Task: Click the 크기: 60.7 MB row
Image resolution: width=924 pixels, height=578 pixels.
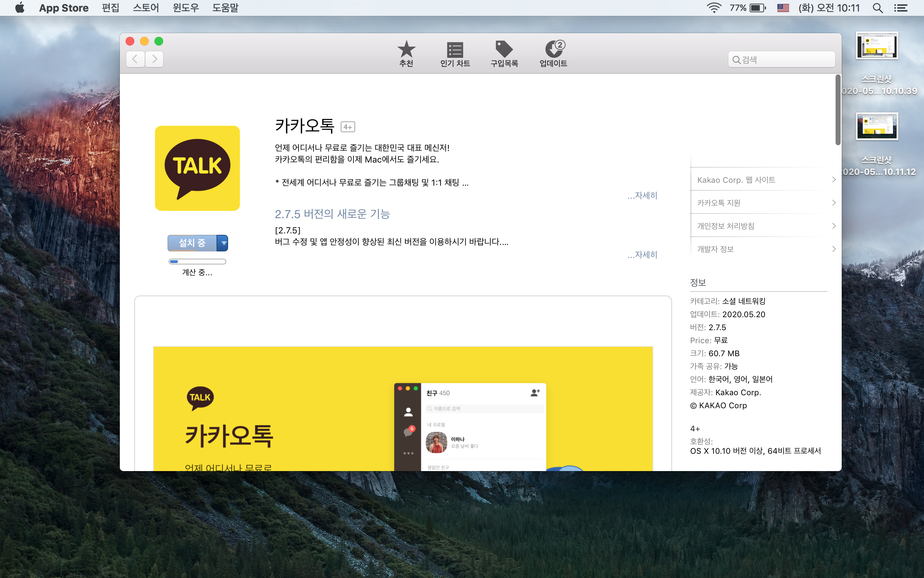Action: [x=715, y=353]
